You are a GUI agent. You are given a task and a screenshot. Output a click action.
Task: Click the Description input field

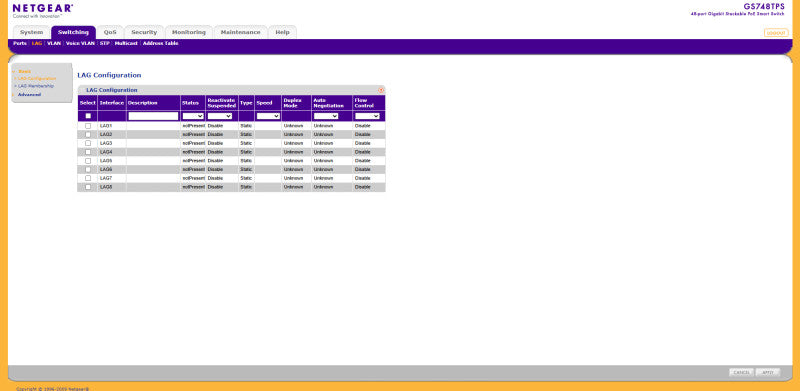[x=153, y=116]
